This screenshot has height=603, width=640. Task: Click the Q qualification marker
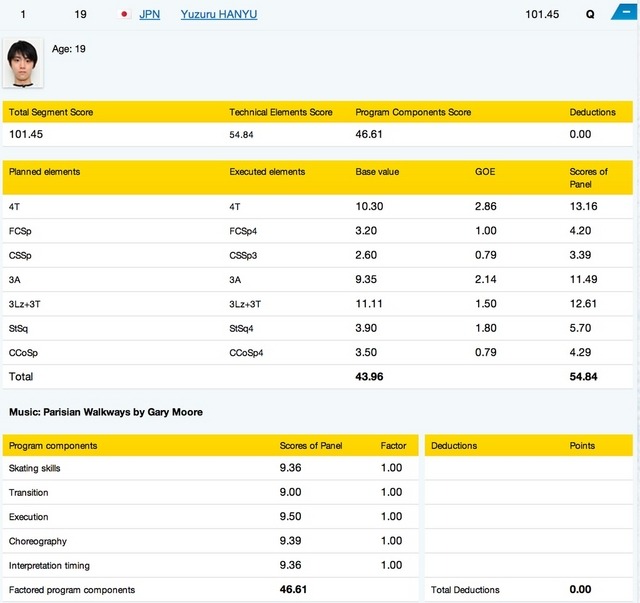pyautogui.click(x=590, y=15)
